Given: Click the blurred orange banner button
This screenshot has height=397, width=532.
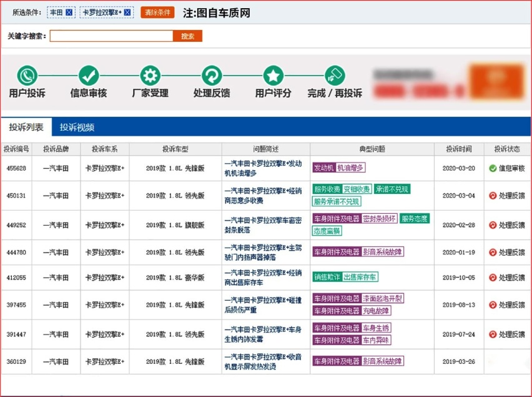Looking at the screenshot, I should tap(496, 82).
